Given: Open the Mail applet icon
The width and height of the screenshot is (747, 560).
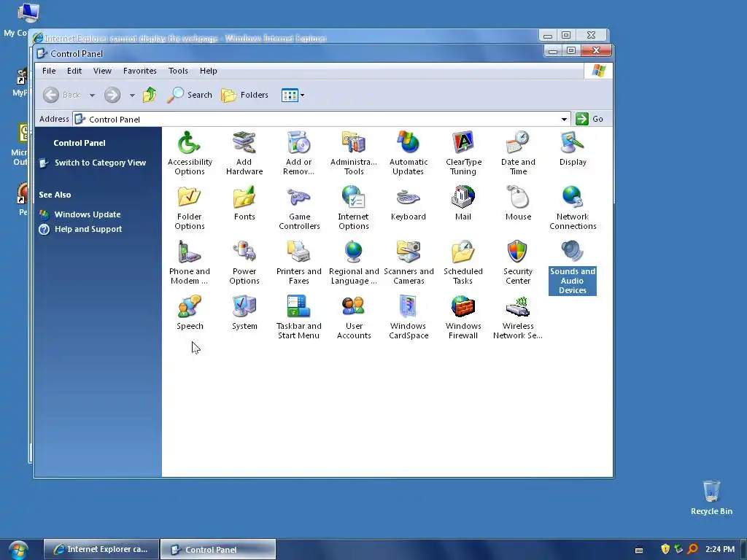Looking at the screenshot, I should (463, 203).
